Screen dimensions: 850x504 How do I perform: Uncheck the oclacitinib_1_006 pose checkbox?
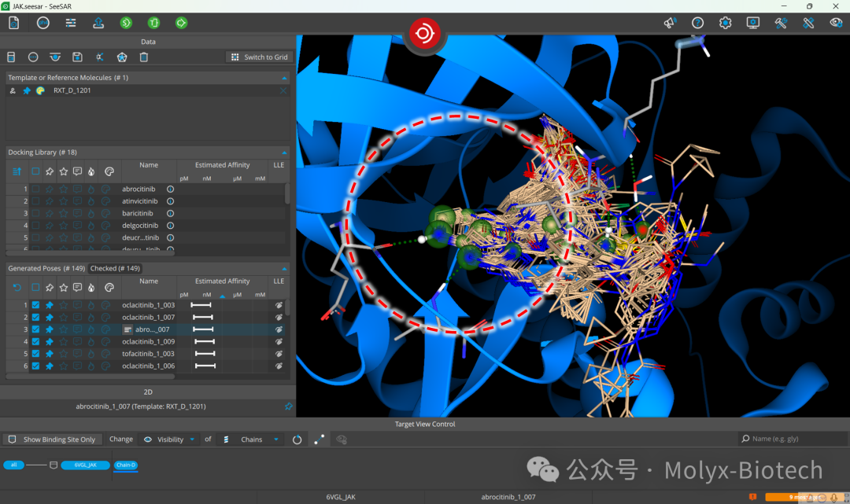[35, 366]
